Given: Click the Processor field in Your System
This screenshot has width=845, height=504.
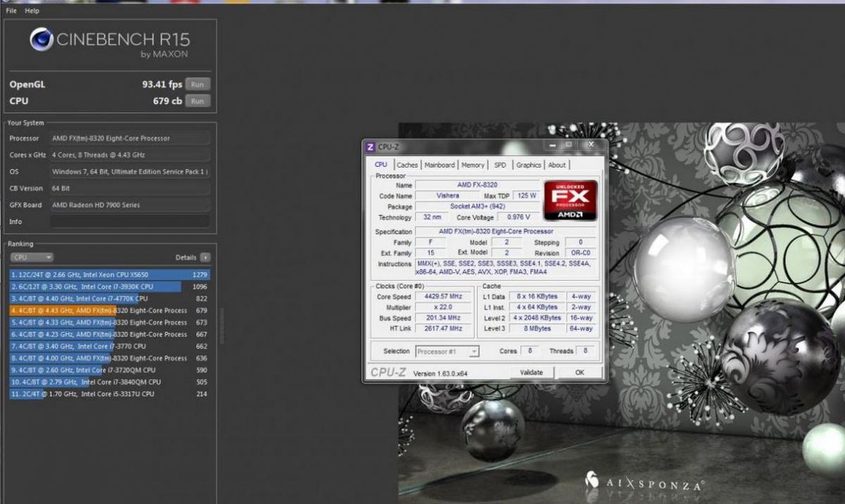Looking at the screenshot, I should (130, 139).
